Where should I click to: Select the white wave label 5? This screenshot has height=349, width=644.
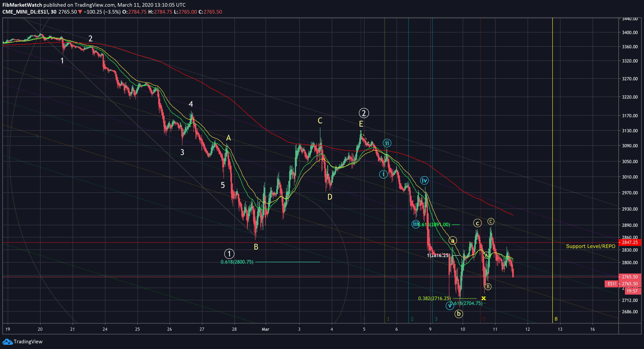pos(223,185)
